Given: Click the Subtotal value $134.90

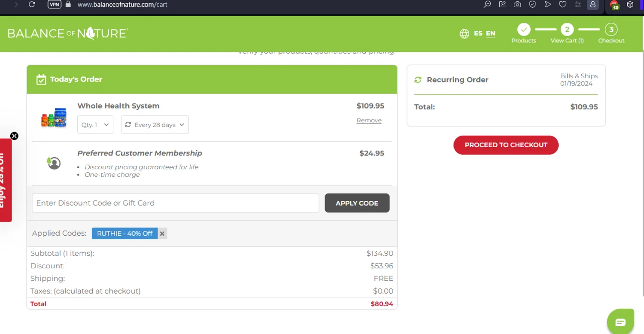Looking at the screenshot, I should click(380, 254).
